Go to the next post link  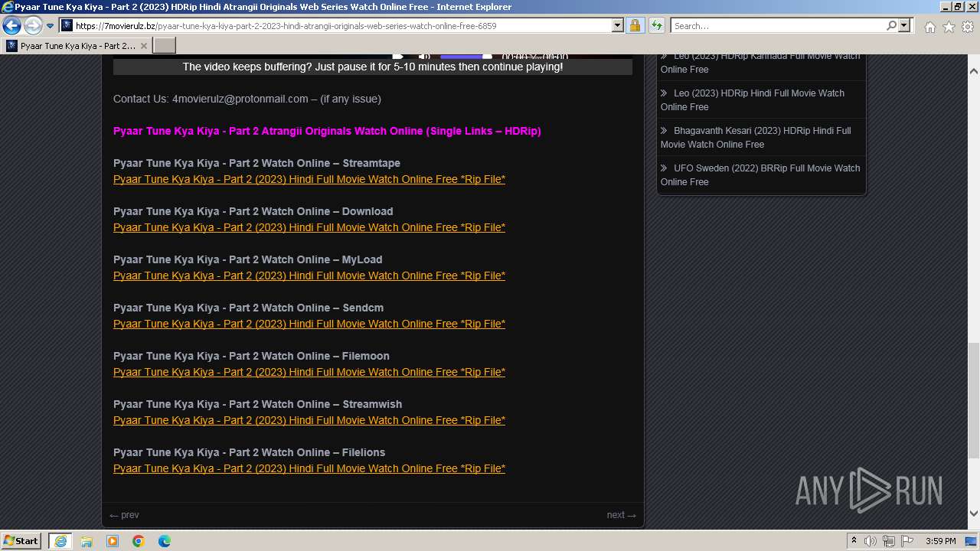point(621,515)
